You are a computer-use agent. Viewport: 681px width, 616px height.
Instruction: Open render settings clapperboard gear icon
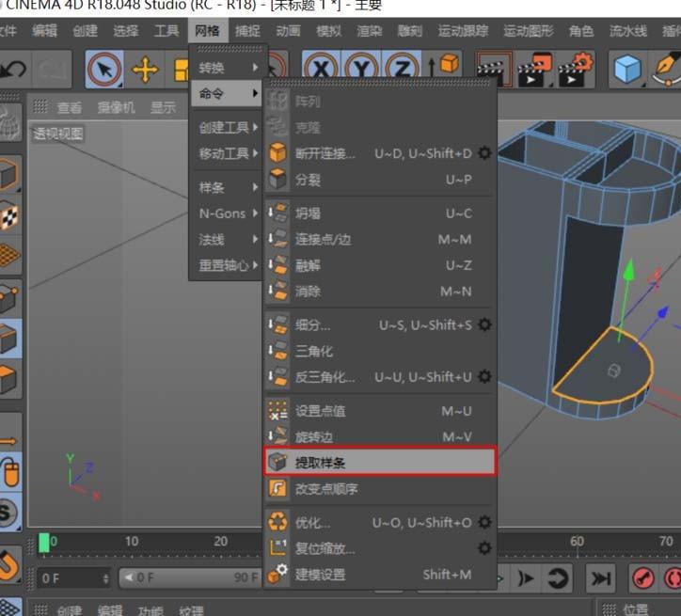(576, 69)
